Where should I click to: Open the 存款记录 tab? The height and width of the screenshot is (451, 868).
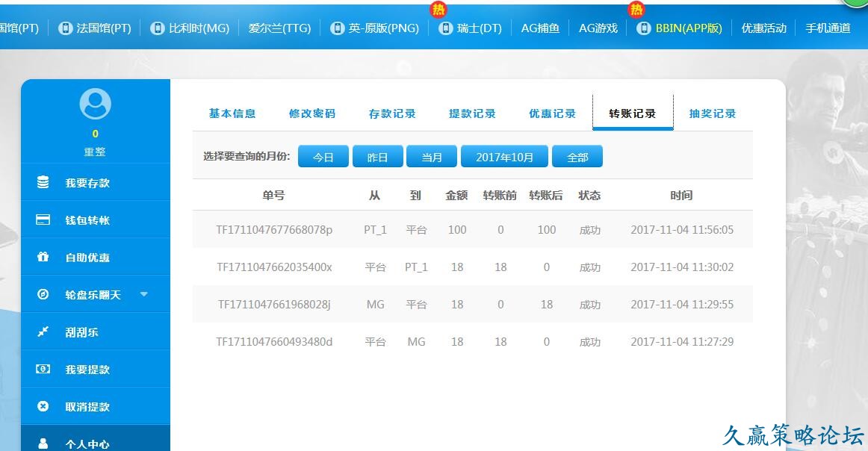tap(392, 113)
